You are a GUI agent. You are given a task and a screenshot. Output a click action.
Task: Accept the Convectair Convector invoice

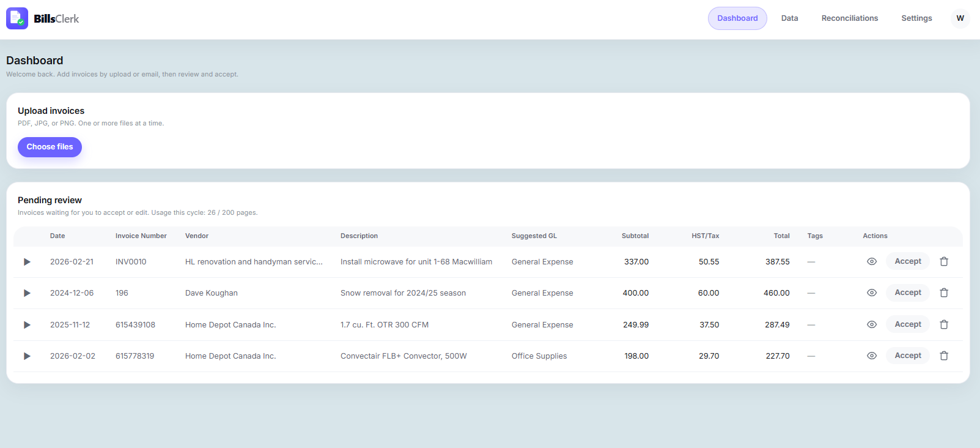pyautogui.click(x=908, y=356)
